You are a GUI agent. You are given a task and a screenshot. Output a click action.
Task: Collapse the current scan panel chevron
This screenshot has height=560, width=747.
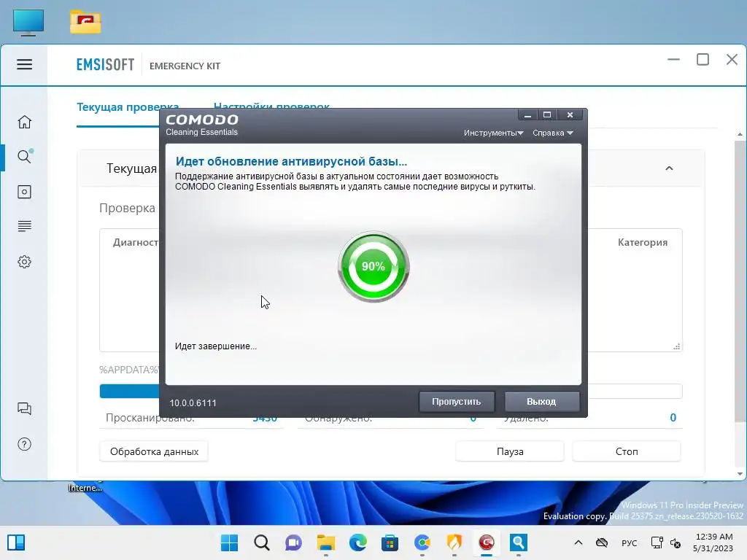[669, 168]
